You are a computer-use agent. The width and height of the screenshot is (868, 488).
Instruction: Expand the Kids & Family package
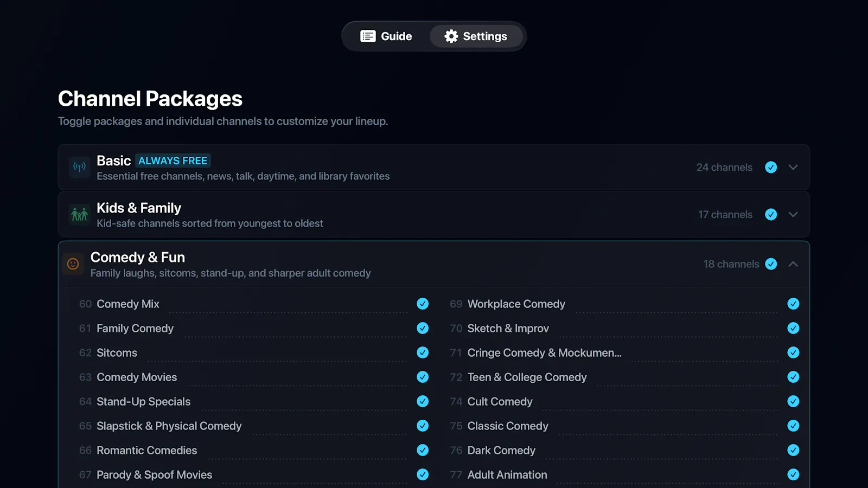793,214
